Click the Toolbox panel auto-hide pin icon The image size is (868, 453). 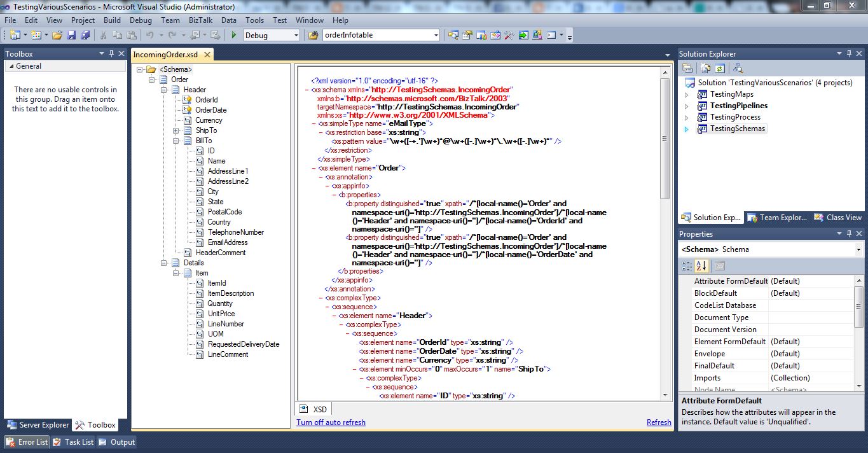click(x=111, y=54)
